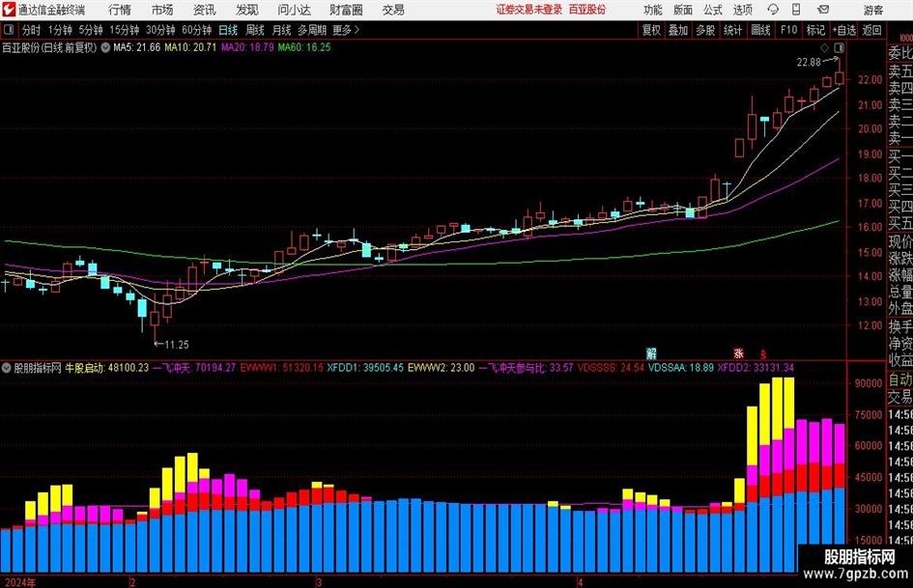The width and height of the screenshot is (913, 588).
Task: Switch to 30分钟 period tab
Action: coord(160,30)
